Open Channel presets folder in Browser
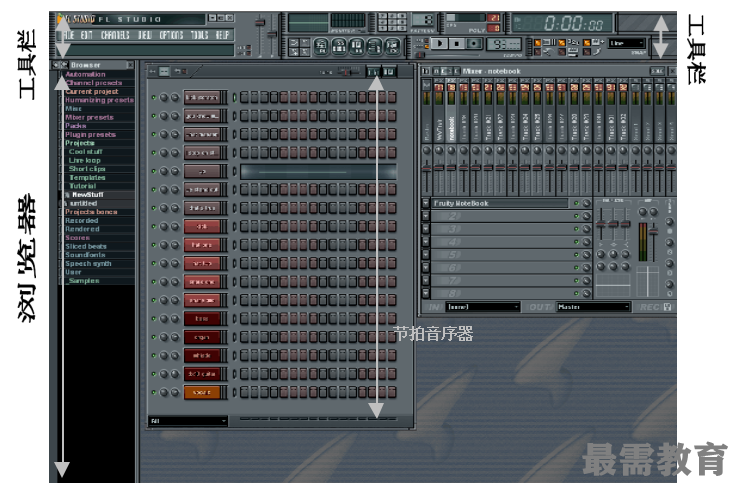The image size is (734, 499). 94,82
